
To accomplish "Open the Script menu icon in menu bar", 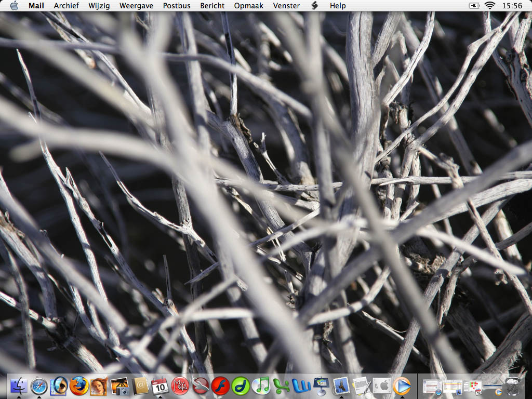I will point(314,5).
